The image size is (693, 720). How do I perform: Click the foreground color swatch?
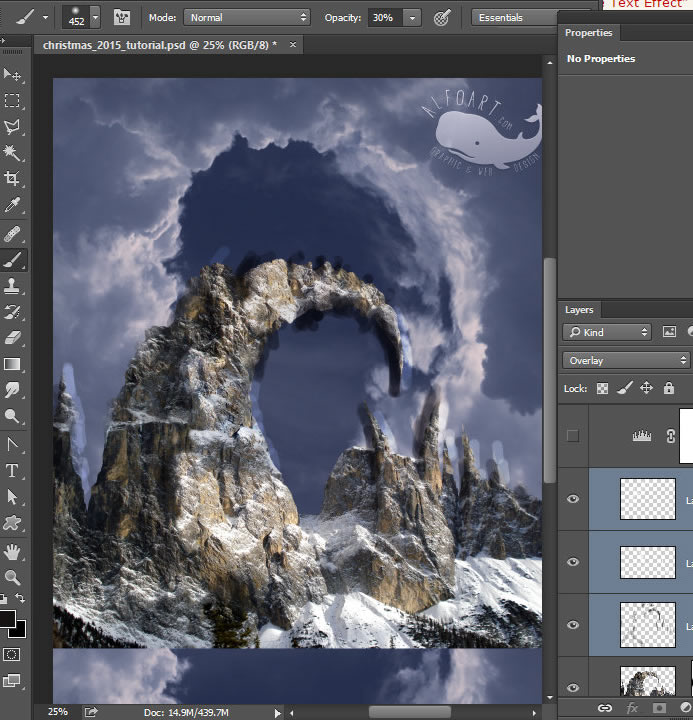[x=8, y=619]
